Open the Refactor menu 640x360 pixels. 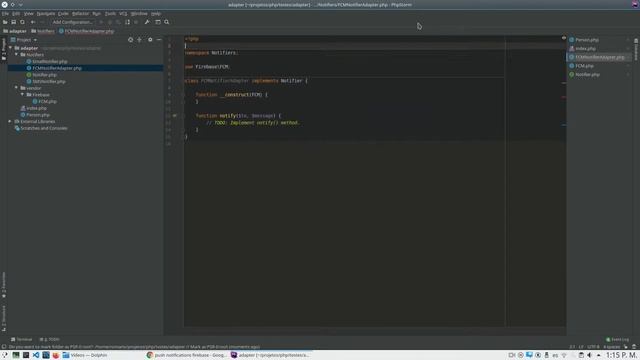[80, 13]
